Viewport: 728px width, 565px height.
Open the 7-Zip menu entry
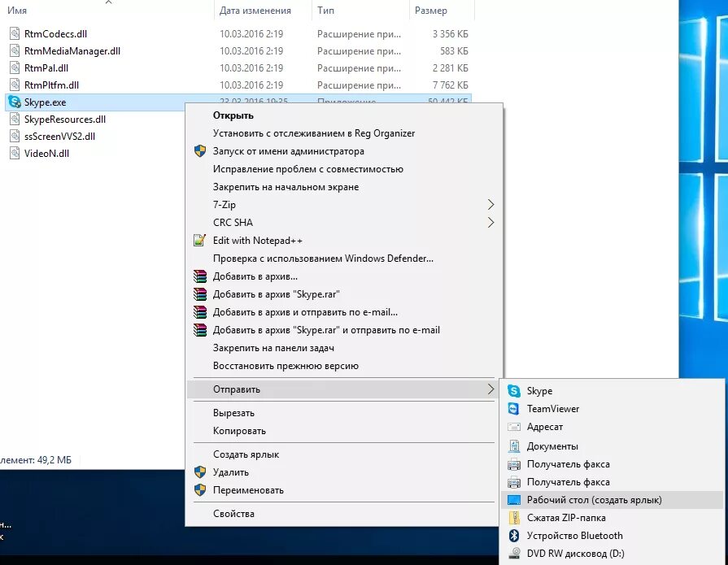click(x=344, y=205)
